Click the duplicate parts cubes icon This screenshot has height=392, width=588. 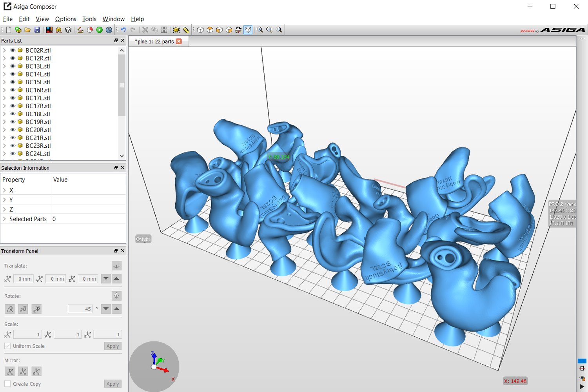pyautogui.click(x=154, y=30)
